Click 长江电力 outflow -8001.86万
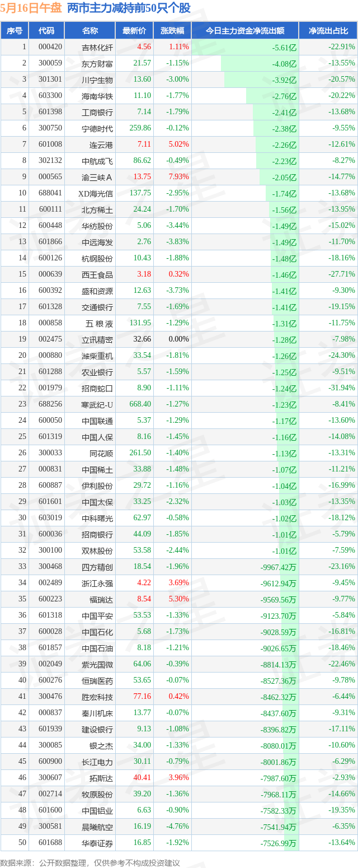358x868 pixels. coord(278,762)
